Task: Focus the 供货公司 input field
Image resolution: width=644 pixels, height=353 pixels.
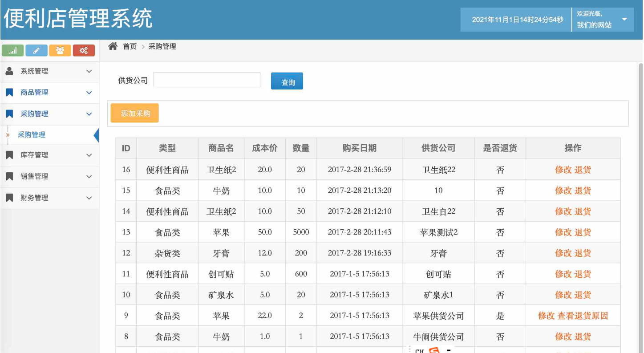Action: point(207,80)
